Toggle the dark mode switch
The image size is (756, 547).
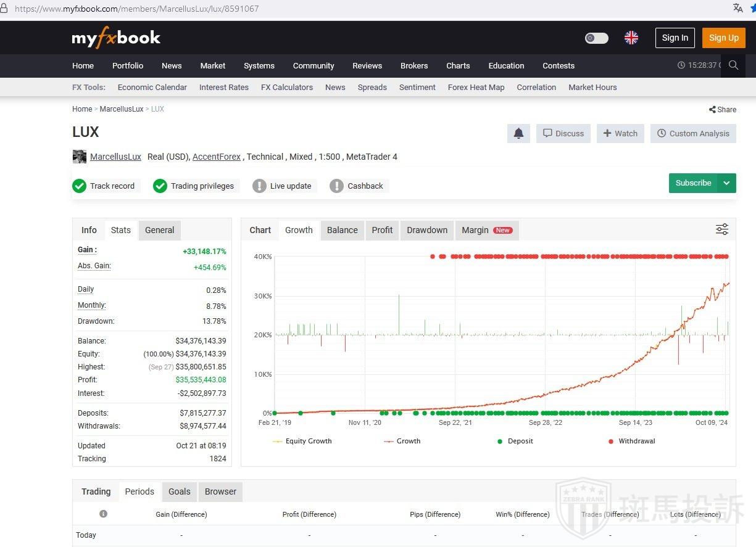[x=596, y=38]
